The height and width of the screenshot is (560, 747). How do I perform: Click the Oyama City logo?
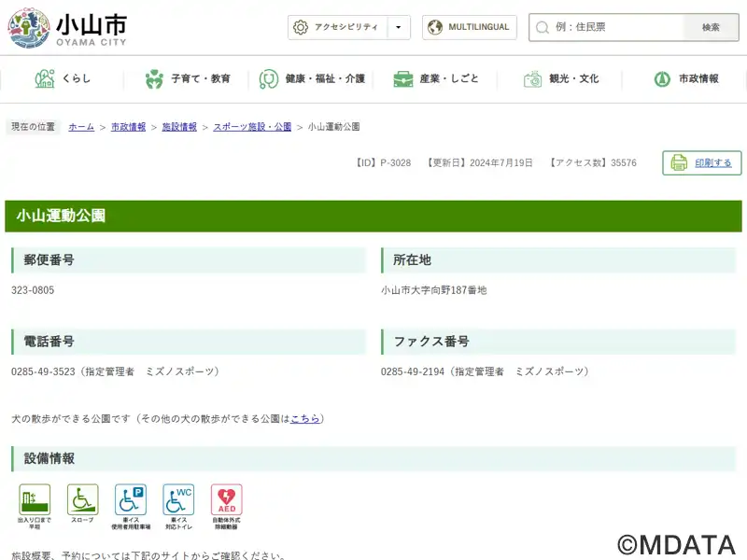pyautogui.click(x=67, y=28)
